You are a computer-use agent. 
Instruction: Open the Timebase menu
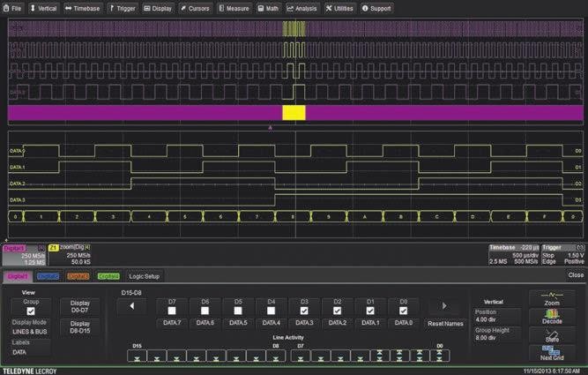(83, 8)
